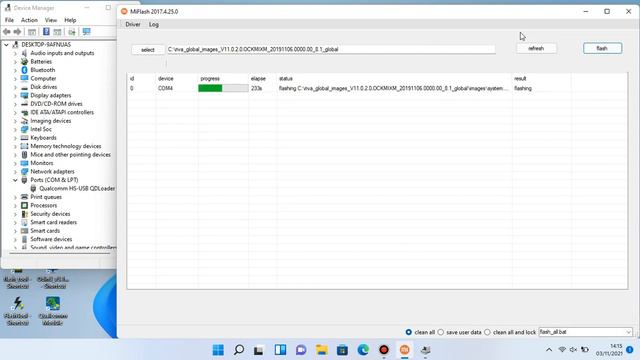640x360 pixels.
Task: Click the monitor scan icon in Device Manager toolbar
Action: [x=87, y=31]
